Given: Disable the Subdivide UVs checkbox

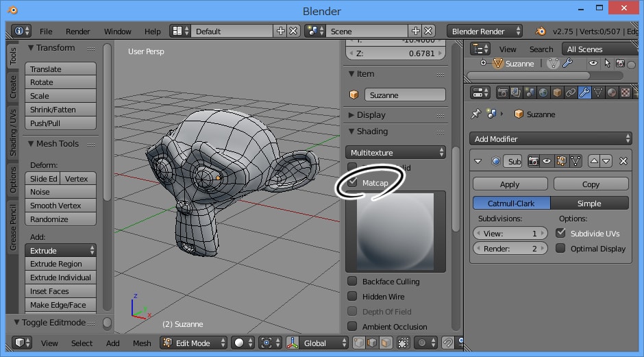Looking at the screenshot, I should 560,233.
